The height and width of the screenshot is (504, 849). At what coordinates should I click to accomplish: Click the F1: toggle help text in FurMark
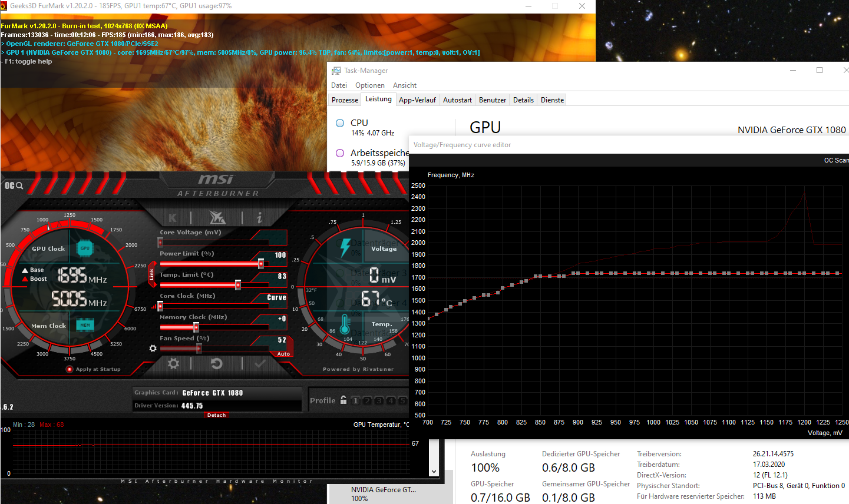pyautogui.click(x=27, y=61)
